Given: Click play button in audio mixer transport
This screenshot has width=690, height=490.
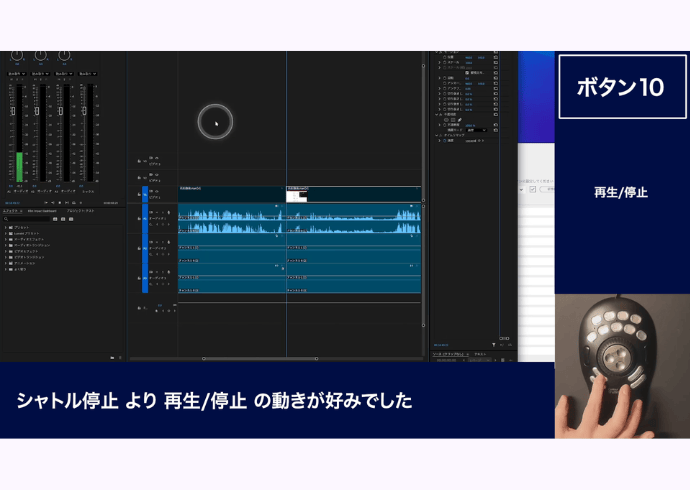Looking at the screenshot, I should (x=62, y=202).
